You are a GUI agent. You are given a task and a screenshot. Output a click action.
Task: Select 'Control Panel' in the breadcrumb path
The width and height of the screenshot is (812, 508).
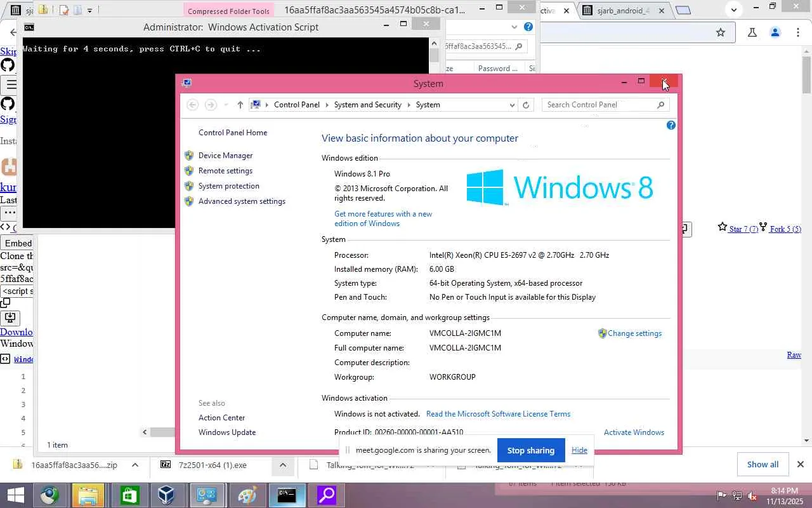[x=297, y=105]
